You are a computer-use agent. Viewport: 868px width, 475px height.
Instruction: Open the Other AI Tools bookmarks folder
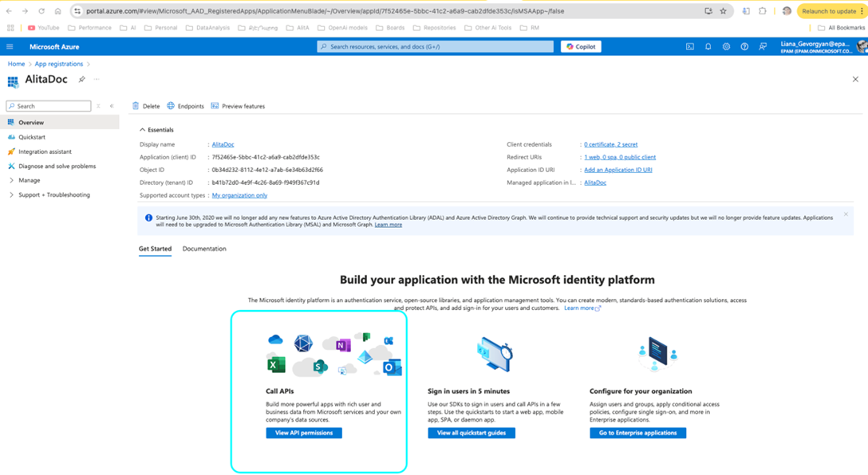tap(487, 28)
